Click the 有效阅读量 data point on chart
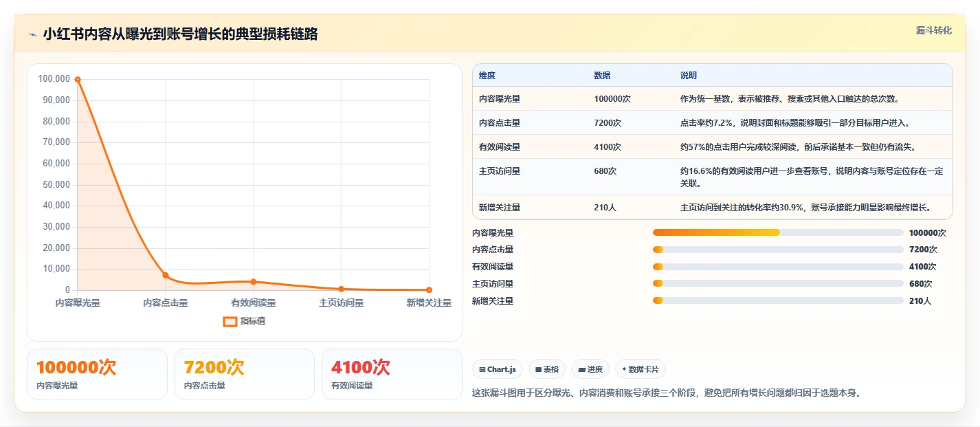The width and height of the screenshot is (980, 427). [254, 282]
